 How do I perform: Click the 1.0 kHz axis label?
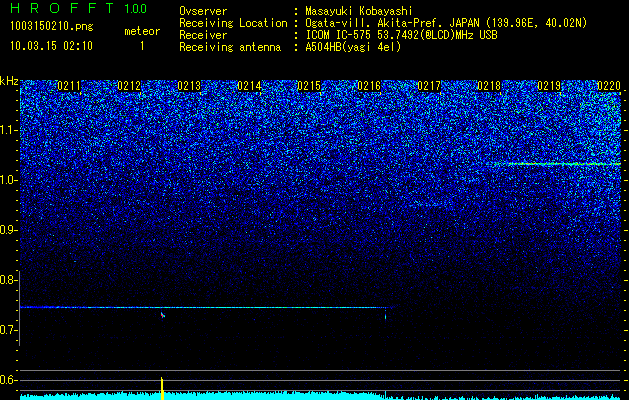[x=9, y=180]
